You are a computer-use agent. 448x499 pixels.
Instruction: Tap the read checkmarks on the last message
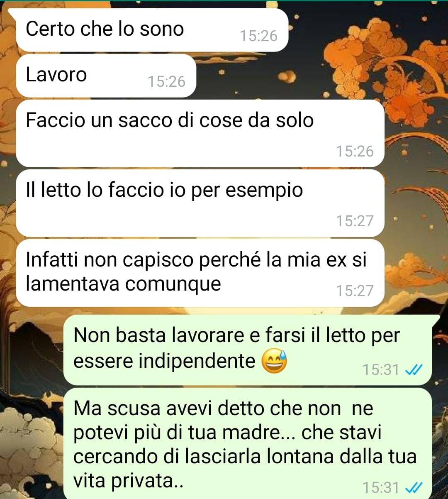[x=413, y=487]
